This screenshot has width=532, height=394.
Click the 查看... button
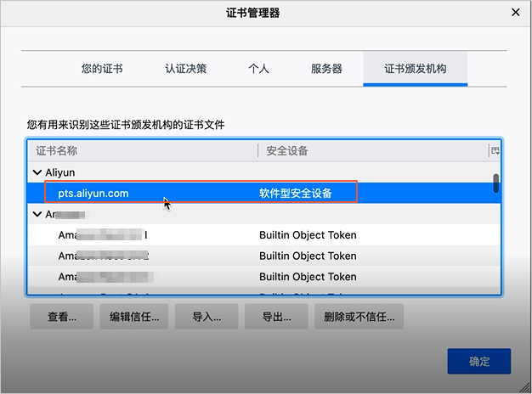point(62,317)
